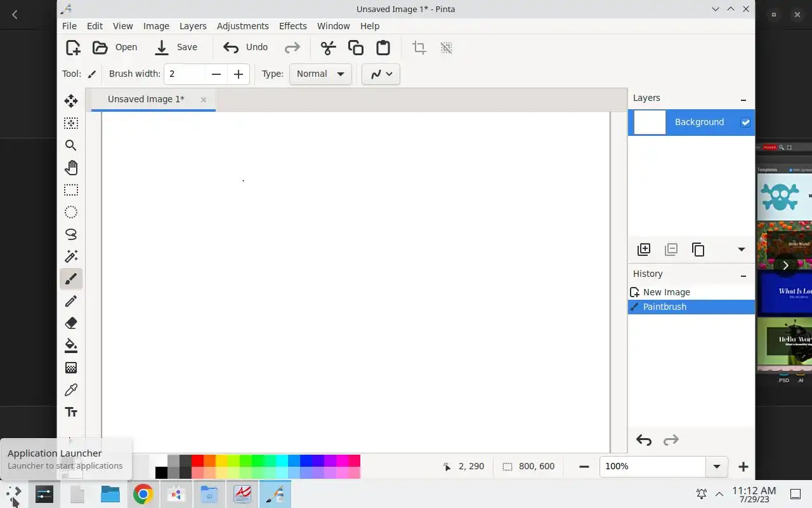Select the Magic Wand tool
This screenshot has height=508, width=812.
71,257
